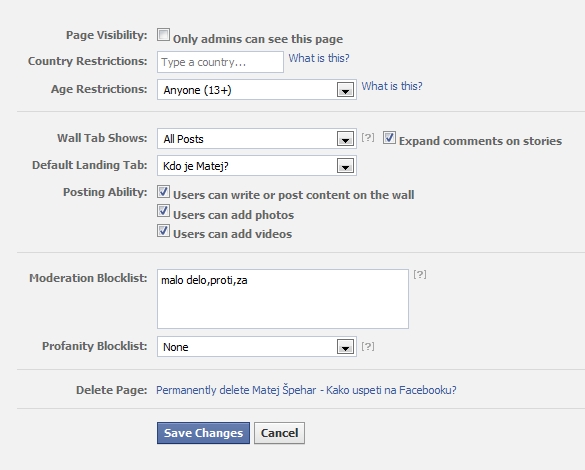Screen dimensions: 585x470
Task: Disable Users can add videos
Action: click(163, 231)
